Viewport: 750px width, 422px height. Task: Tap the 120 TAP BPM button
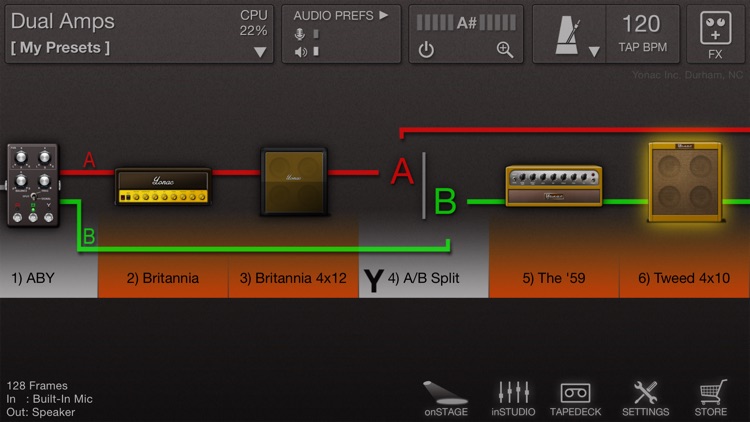[x=642, y=33]
